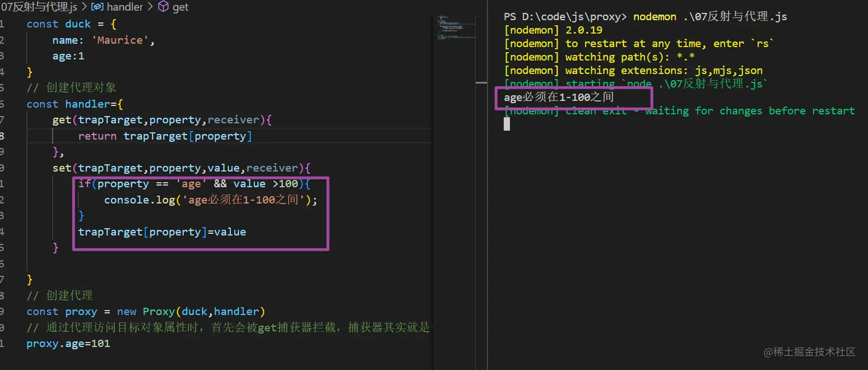Viewport: 868px width, 370px height.
Task: Click the 'return trapTarget[property]' statement
Action: 165,136
